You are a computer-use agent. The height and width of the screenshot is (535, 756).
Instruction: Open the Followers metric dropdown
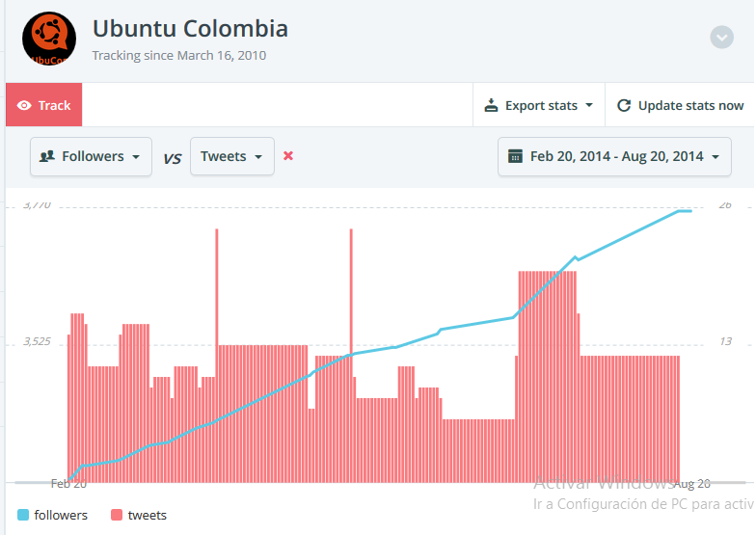[x=91, y=156]
